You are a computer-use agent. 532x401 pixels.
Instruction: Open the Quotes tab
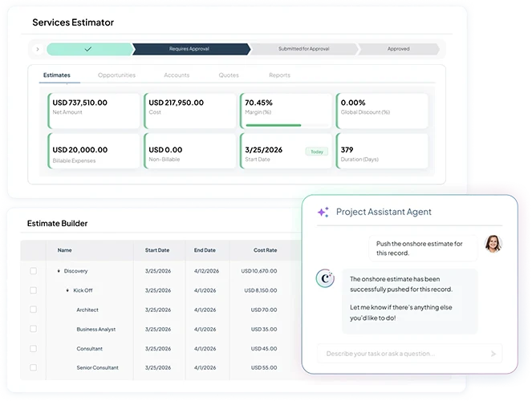pos(229,75)
